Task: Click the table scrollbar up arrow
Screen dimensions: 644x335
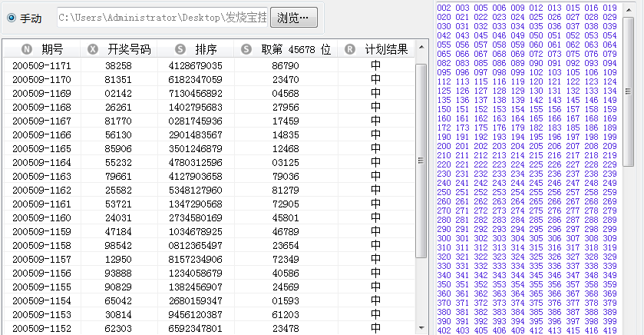Action: tap(421, 48)
